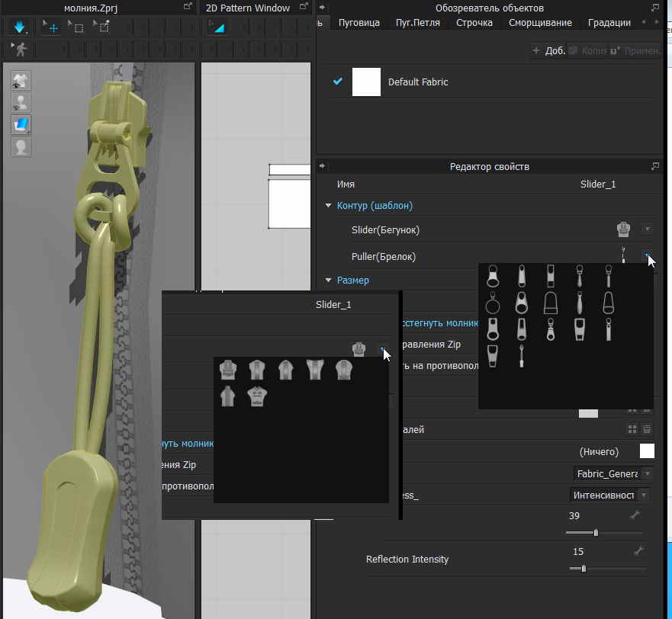672x619 pixels.
Task: Pick third puller in top row, rectangular
Action: pos(551,276)
